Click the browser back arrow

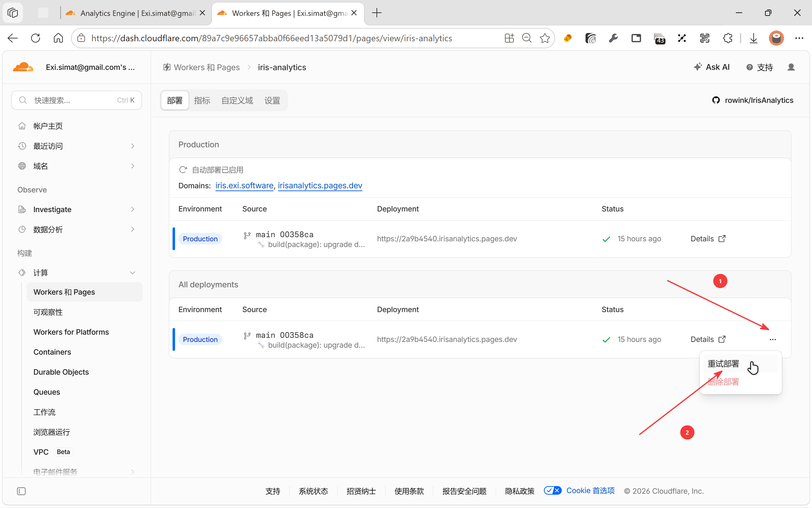[x=13, y=38]
